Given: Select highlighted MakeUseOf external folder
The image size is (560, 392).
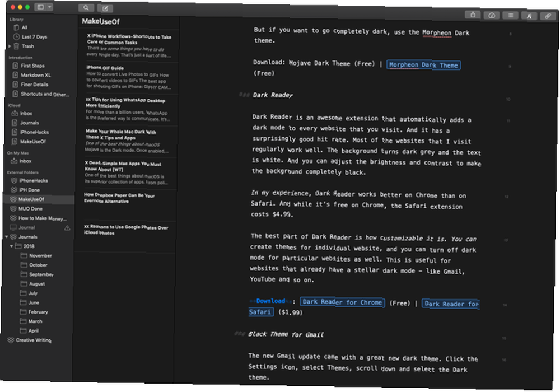Looking at the screenshot, I should 39,199.
